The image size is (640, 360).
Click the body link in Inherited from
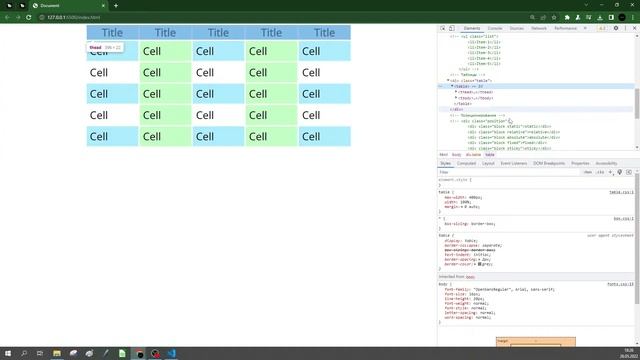pyautogui.click(x=470, y=277)
